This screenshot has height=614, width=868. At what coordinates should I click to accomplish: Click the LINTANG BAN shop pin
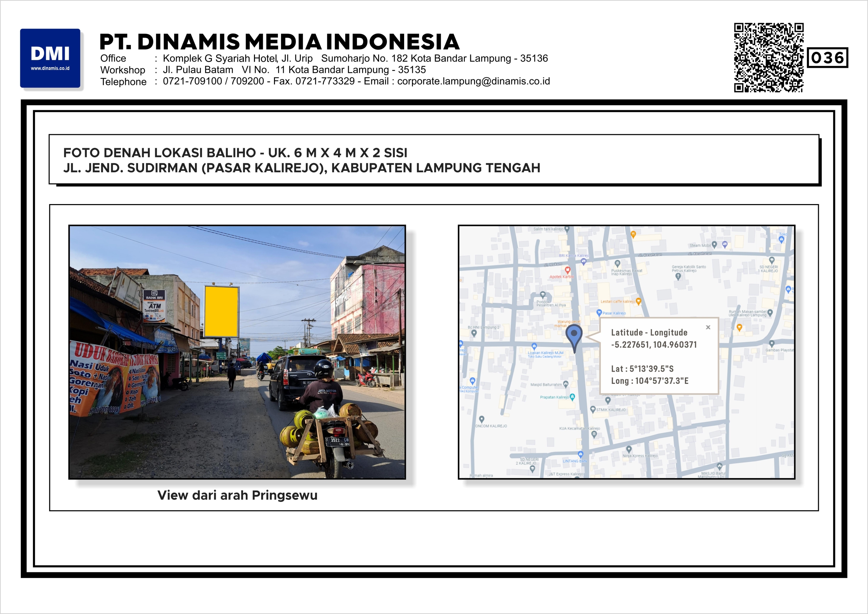click(580, 454)
